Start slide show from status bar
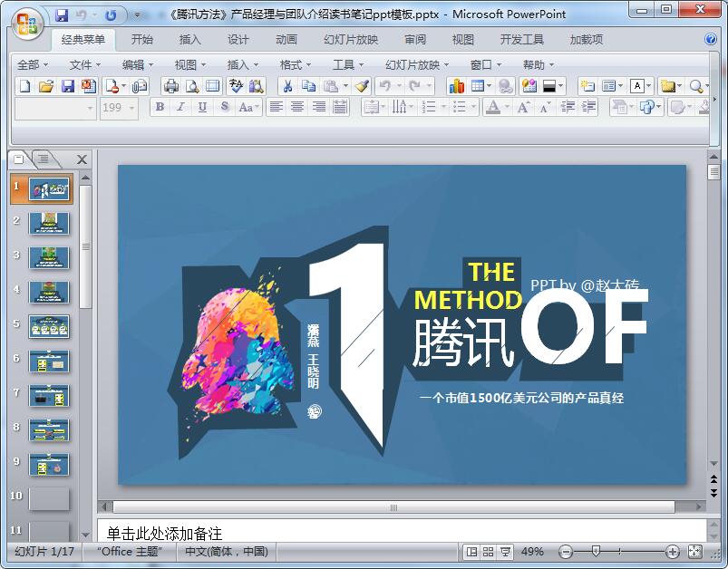 pos(505,552)
